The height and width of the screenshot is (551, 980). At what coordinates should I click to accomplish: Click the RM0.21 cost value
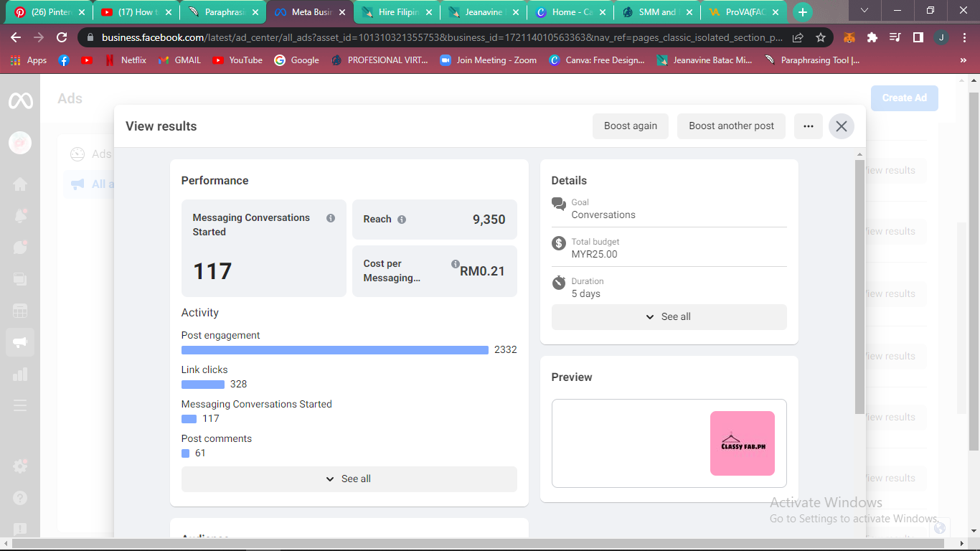[x=482, y=271]
